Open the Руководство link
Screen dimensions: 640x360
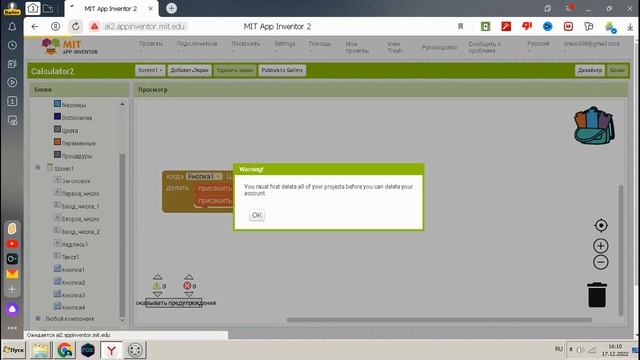point(439,47)
